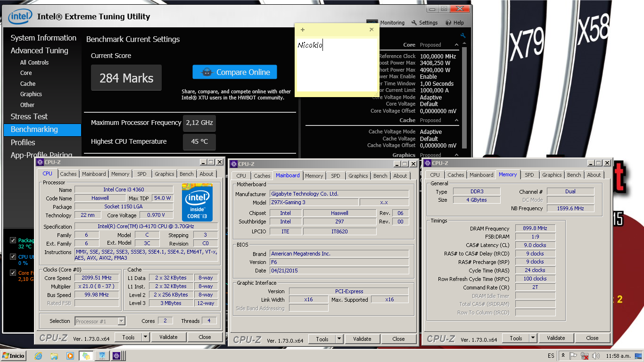The image size is (644, 362).
Task: Open volume speaker in system tray
Action: click(596, 356)
